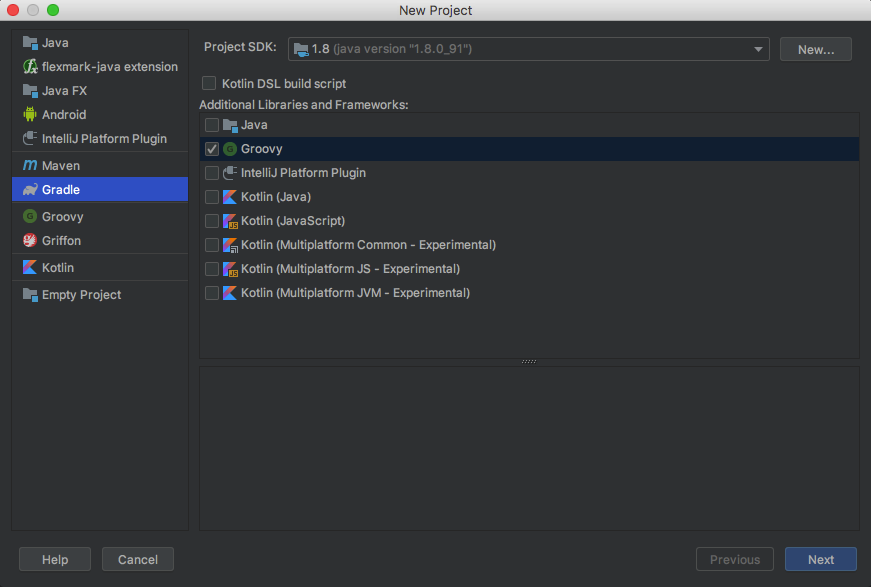
Task: Click the Griffon icon
Action: (x=30, y=240)
